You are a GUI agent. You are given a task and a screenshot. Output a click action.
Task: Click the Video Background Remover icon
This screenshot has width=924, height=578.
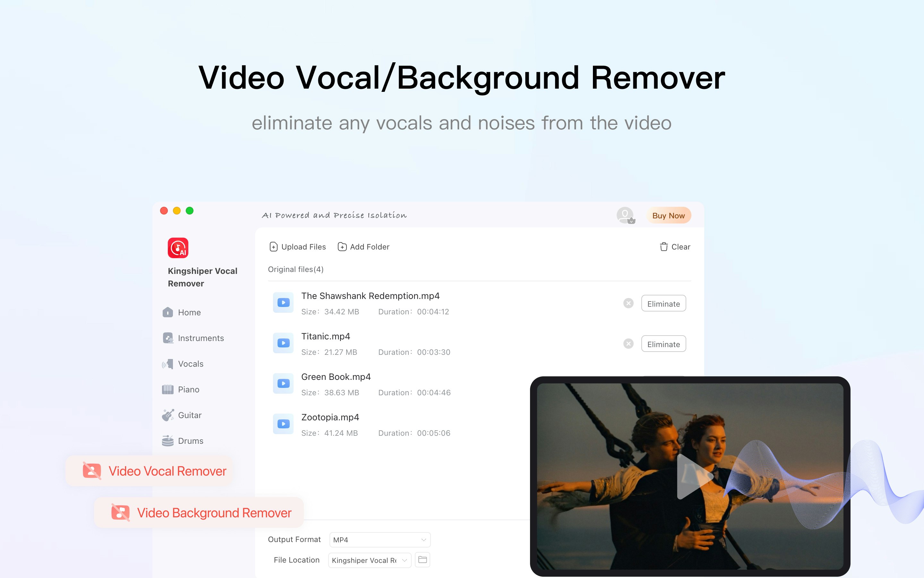point(121,512)
